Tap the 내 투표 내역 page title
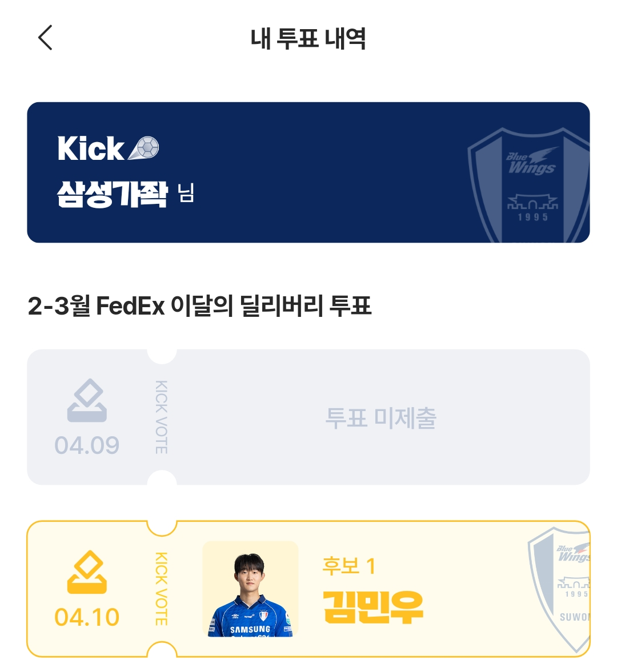This screenshot has width=617, height=672. point(308,38)
